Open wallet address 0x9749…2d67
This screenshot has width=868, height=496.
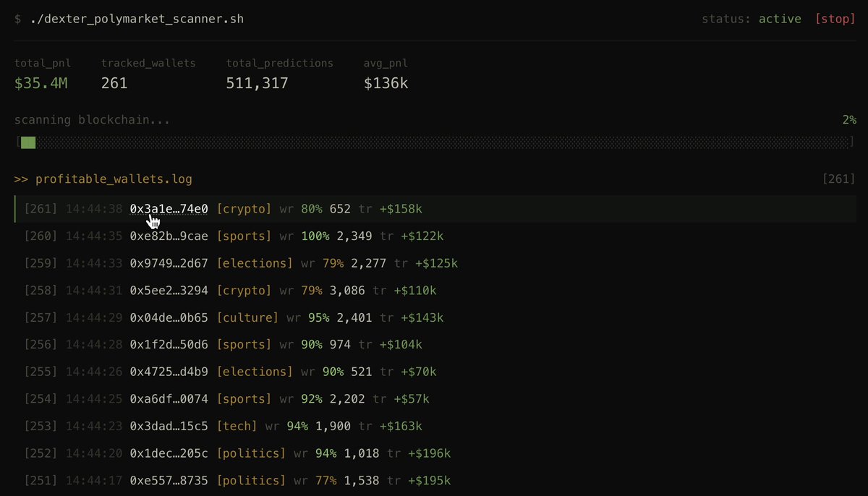(169, 263)
